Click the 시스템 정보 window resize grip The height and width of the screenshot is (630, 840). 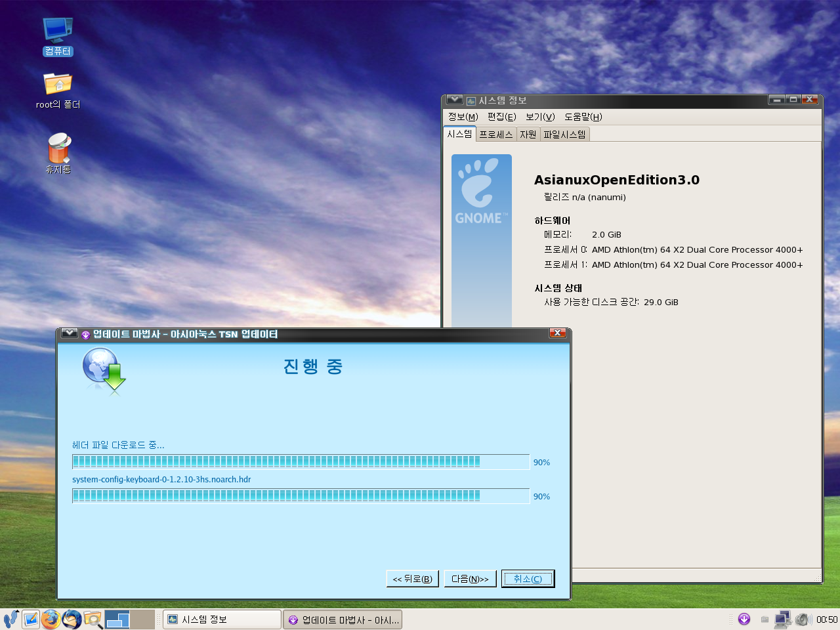point(818,579)
